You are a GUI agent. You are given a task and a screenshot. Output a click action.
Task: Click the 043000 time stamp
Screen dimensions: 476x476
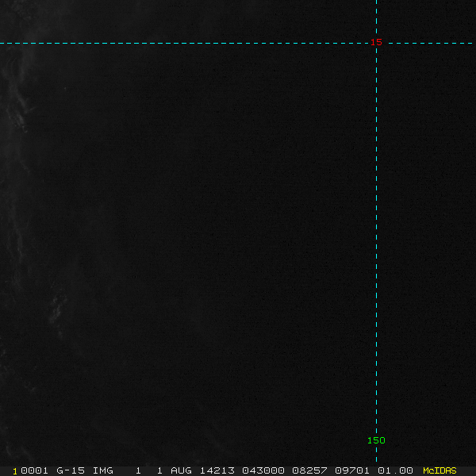tap(263, 470)
